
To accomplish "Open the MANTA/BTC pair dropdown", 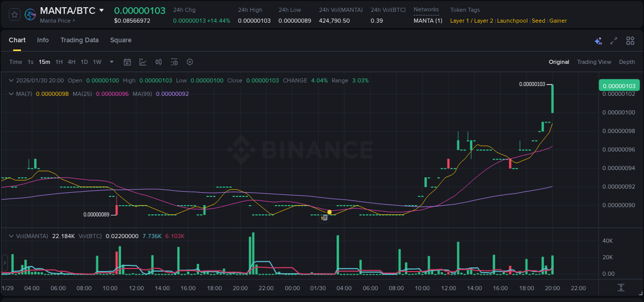I will pos(101,10).
